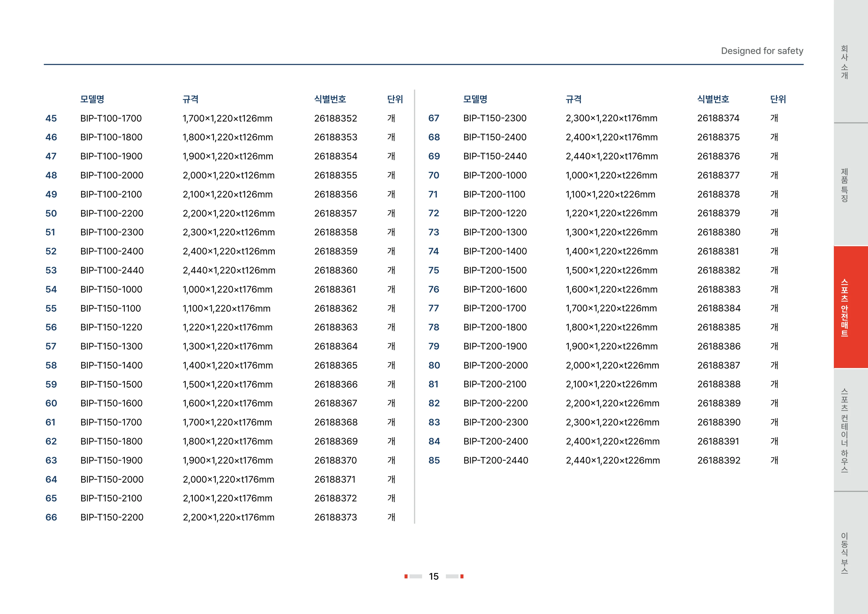Click row number 50
The width and height of the screenshot is (868, 614).
click(x=51, y=213)
